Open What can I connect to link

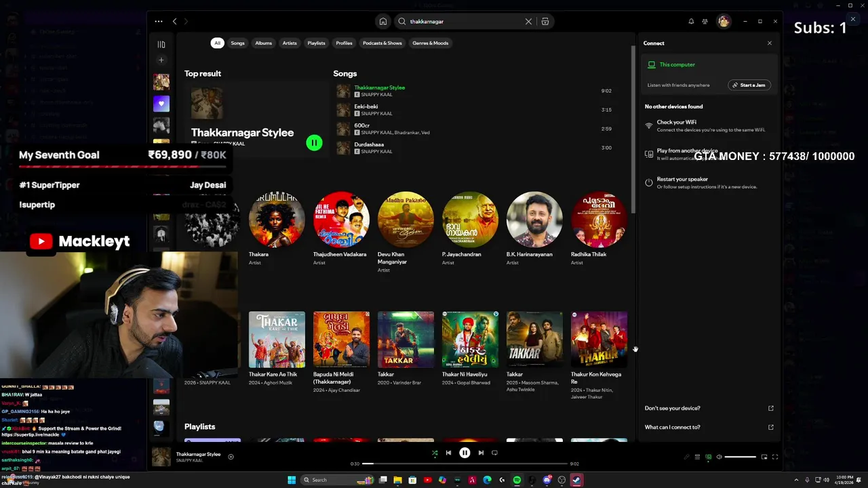pos(709,428)
